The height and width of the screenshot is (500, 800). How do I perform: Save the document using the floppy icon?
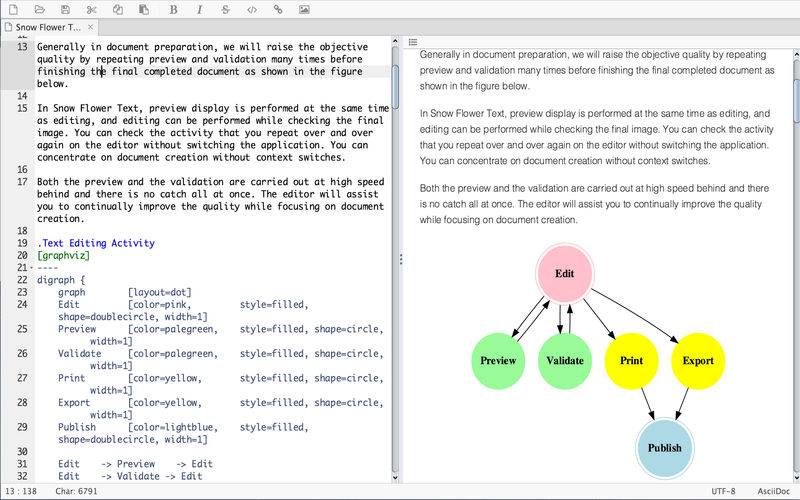pyautogui.click(x=65, y=9)
